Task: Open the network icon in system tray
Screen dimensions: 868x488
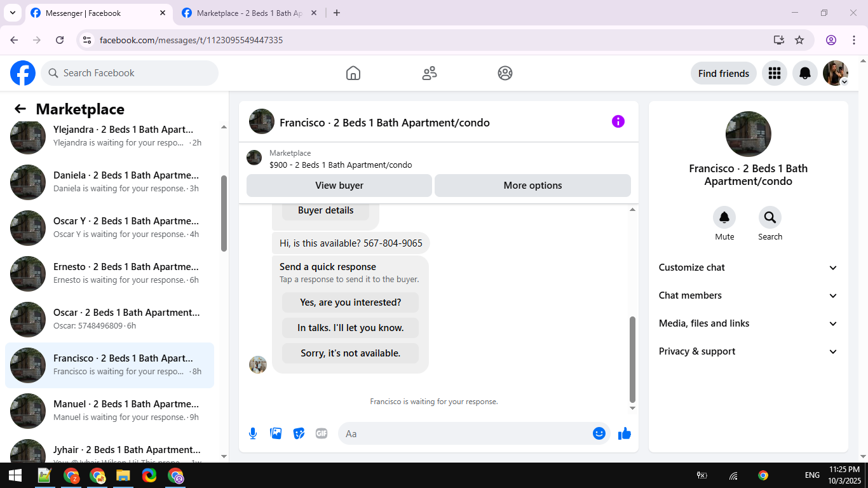Action: point(733,475)
